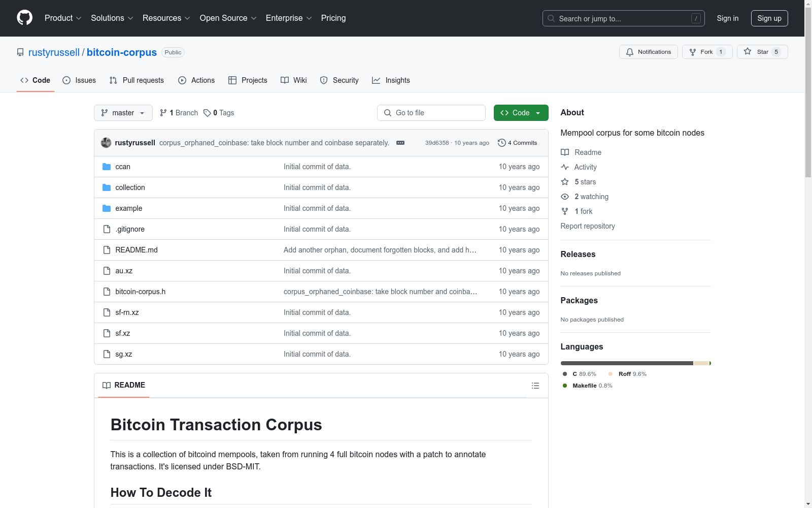Click the book icon next to Readme
This screenshot has height=508, width=812.
tap(565, 152)
